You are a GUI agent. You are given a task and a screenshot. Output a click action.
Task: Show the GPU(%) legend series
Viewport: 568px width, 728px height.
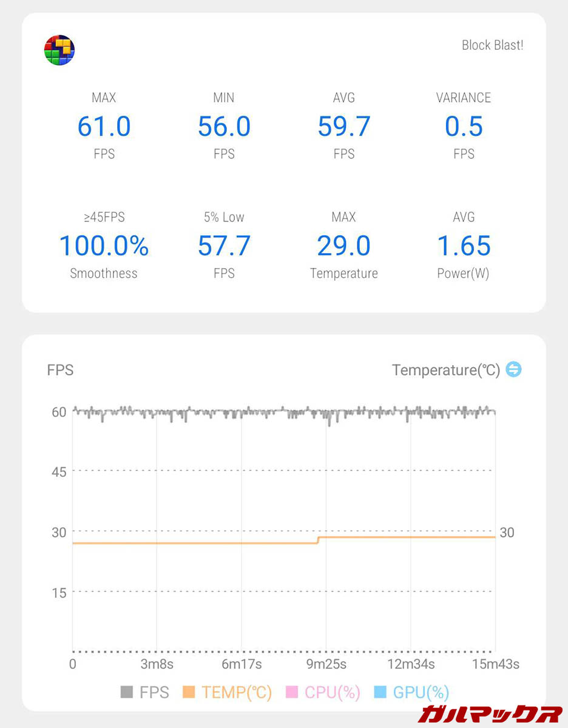point(412,692)
